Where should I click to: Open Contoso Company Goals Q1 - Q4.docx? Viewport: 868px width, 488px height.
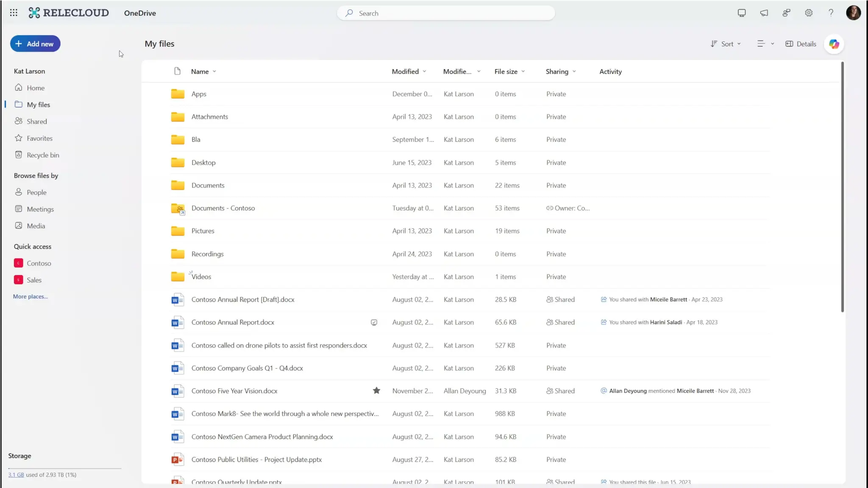247,368
